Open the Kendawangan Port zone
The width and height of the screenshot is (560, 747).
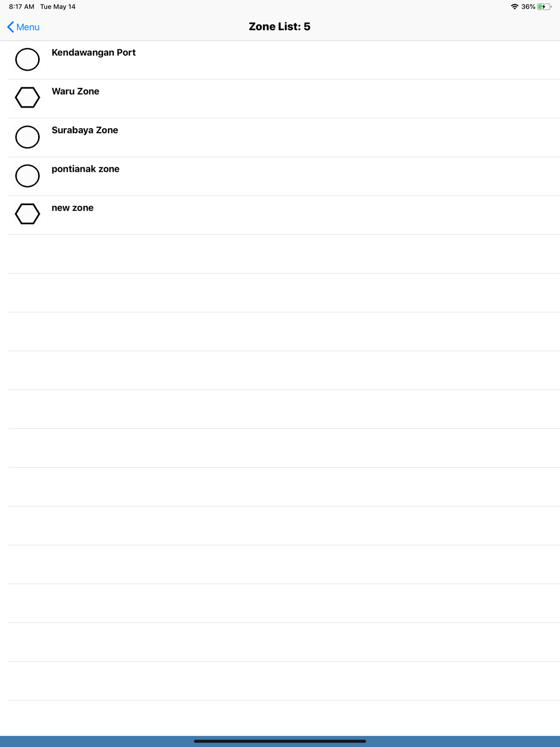(x=94, y=53)
